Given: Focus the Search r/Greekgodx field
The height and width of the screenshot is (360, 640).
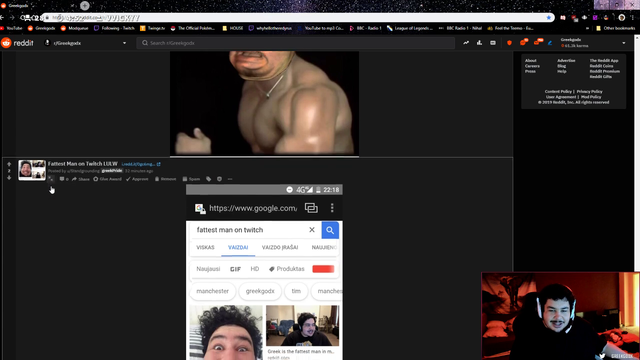Looking at the screenshot, I should click(x=296, y=43).
